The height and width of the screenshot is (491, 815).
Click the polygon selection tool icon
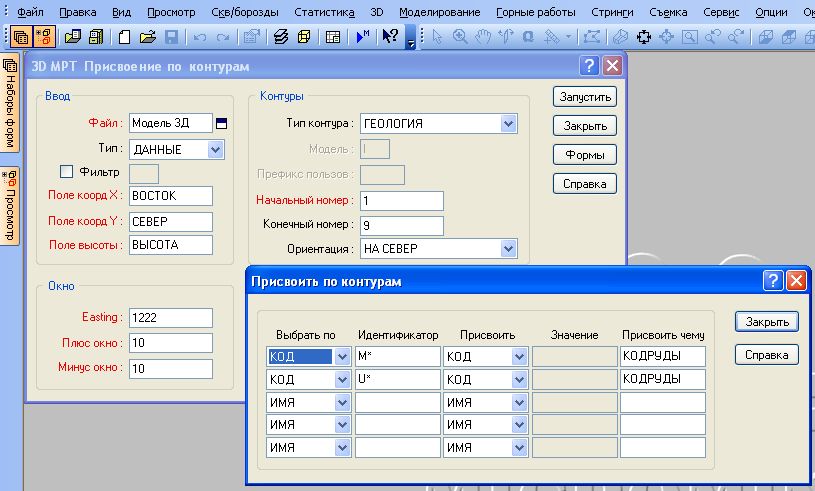[592, 37]
